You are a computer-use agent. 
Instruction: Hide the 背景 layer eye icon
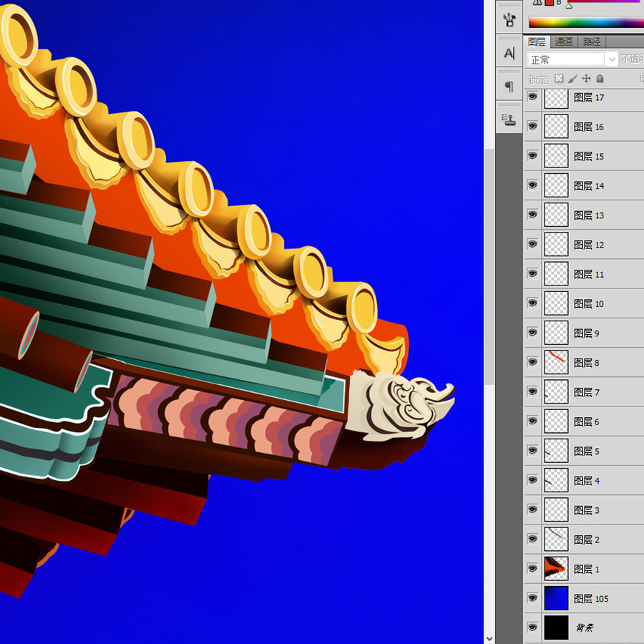click(532, 627)
